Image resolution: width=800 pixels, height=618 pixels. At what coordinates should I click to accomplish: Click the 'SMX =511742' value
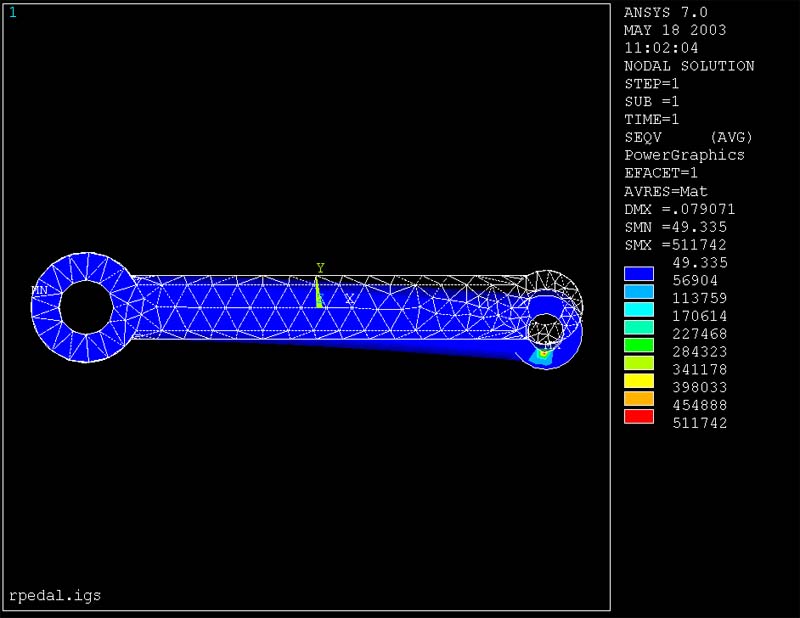676,245
